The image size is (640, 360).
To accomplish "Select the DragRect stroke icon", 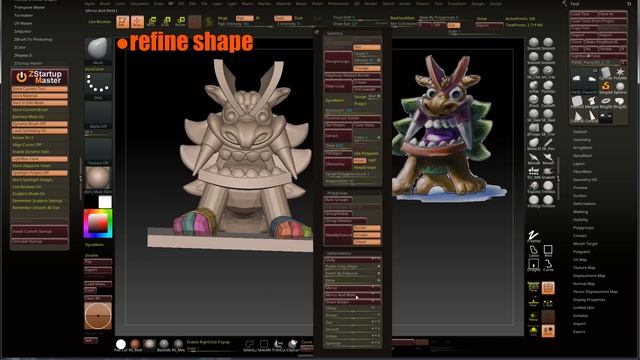I will [x=533, y=265].
